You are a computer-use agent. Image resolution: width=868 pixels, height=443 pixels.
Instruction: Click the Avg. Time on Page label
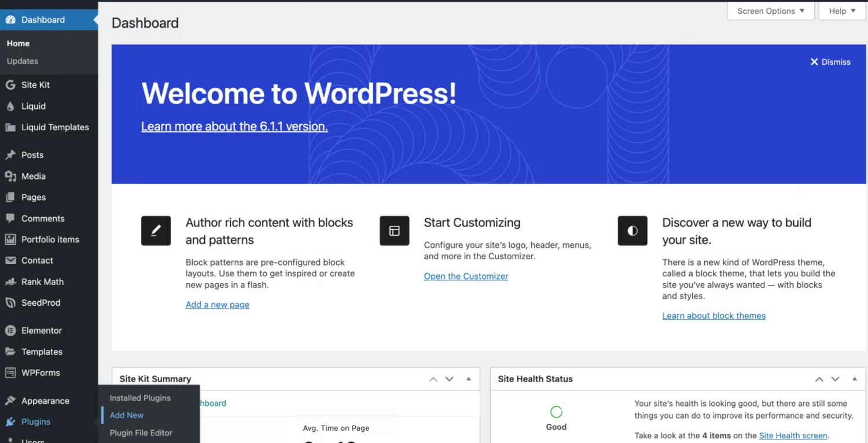(x=336, y=428)
